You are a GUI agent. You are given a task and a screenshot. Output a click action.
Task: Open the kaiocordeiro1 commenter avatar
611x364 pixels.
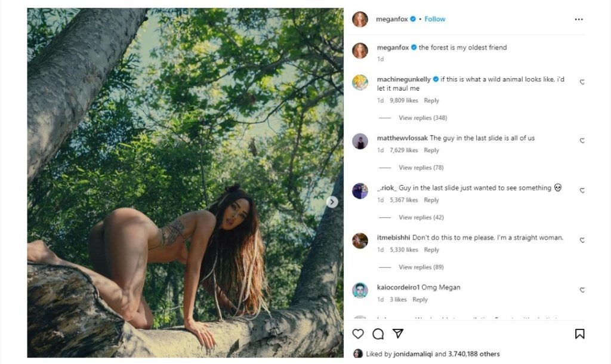click(360, 291)
